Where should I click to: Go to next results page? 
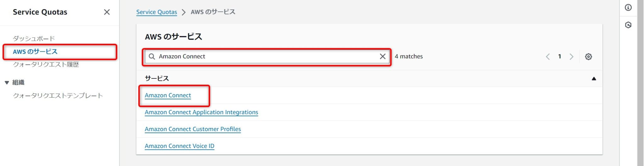click(571, 57)
